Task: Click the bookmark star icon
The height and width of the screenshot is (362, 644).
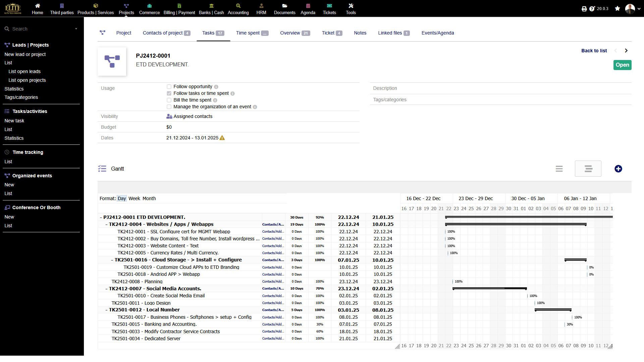Action: [617, 9]
